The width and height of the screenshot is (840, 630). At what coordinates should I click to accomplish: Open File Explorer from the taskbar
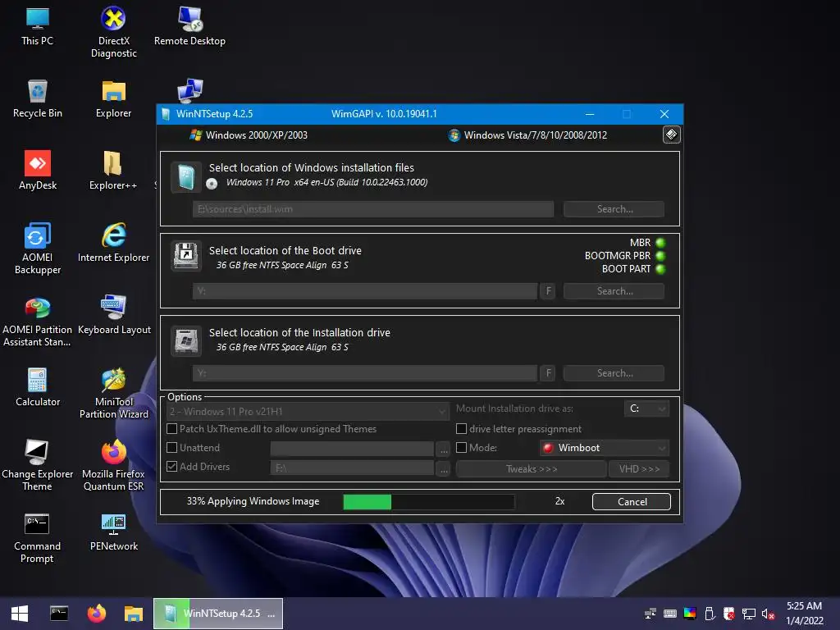click(134, 614)
